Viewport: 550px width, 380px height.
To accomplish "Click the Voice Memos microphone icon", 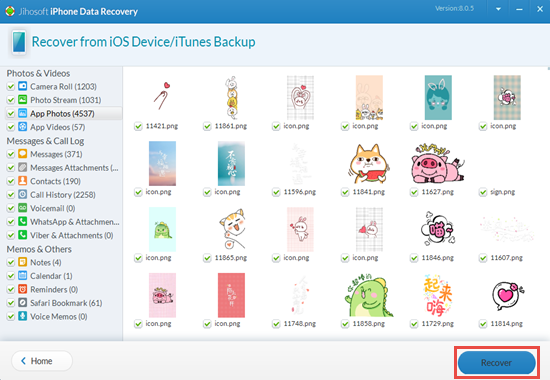I will pos(22,316).
